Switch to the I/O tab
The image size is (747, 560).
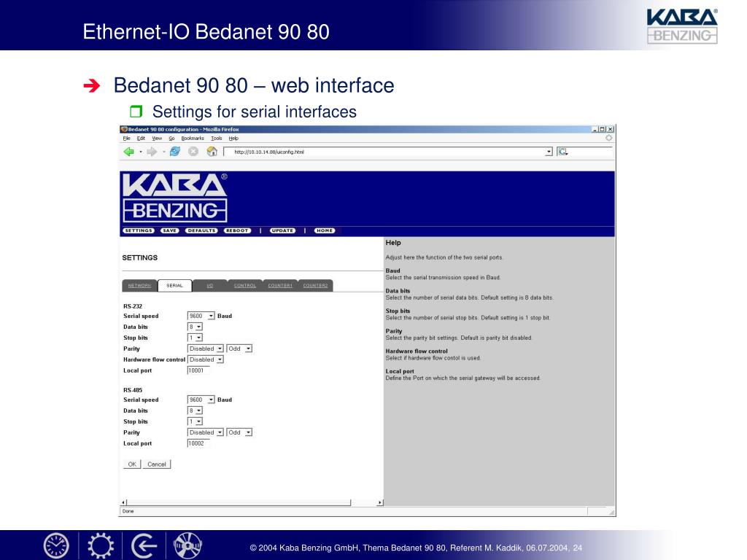(209, 285)
